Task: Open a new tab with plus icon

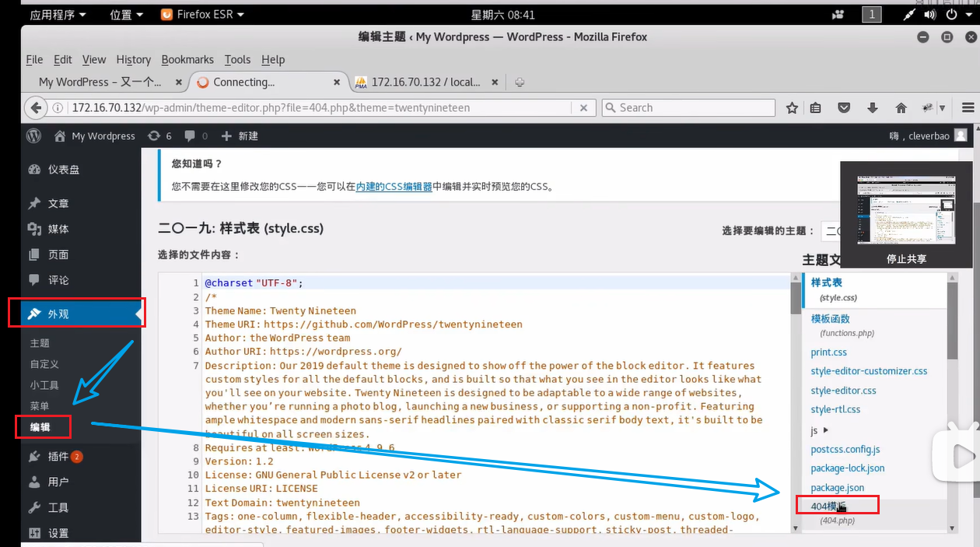Action: (x=520, y=82)
